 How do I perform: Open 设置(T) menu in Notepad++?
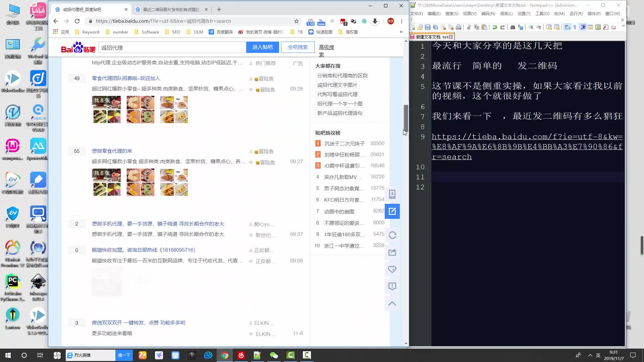524,14
